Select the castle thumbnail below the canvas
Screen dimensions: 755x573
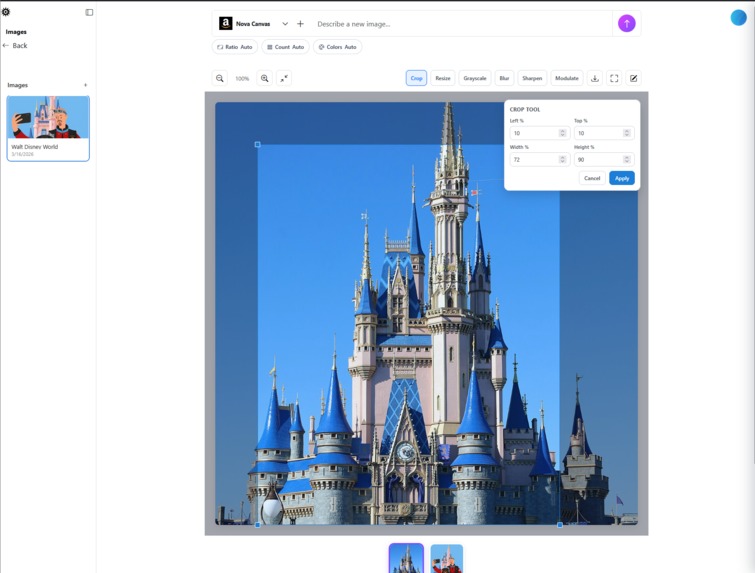coord(406,559)
